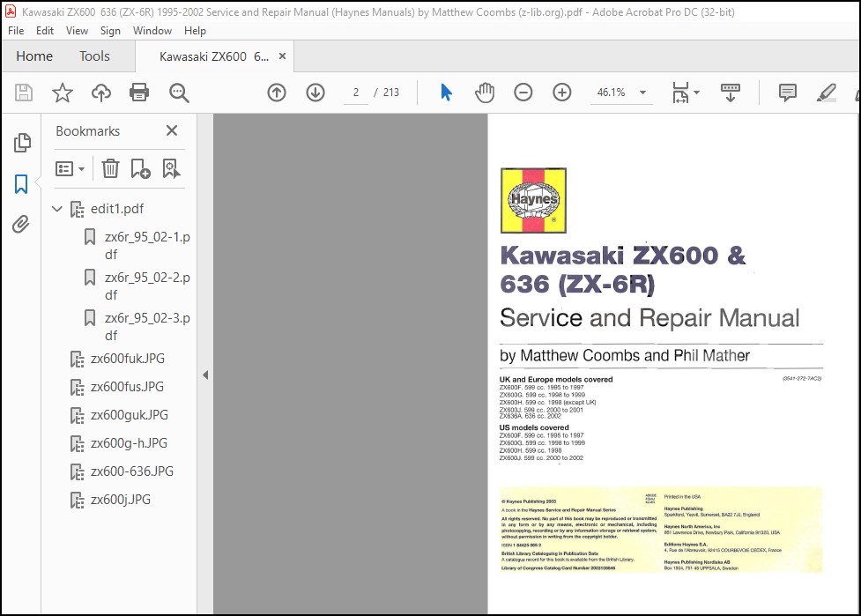Open the File menu
The width and height of the screenshot is (861, 616).
pos(16,31)
